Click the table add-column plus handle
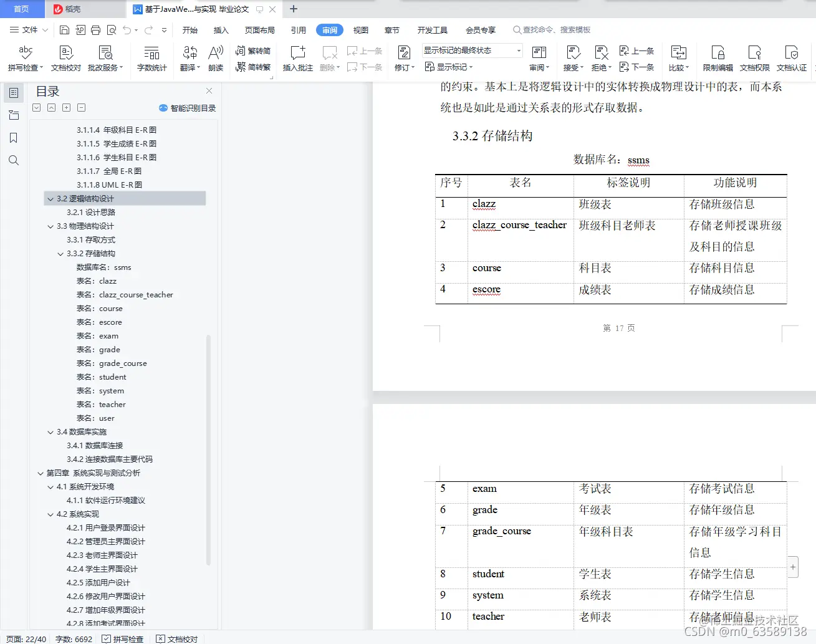816x644 pixels. pyautogui.click(x=793, y=567)
